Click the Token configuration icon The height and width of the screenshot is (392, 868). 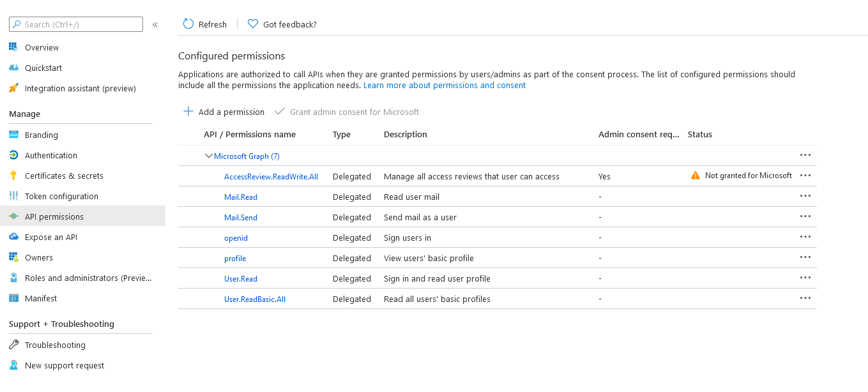point(13,196)
